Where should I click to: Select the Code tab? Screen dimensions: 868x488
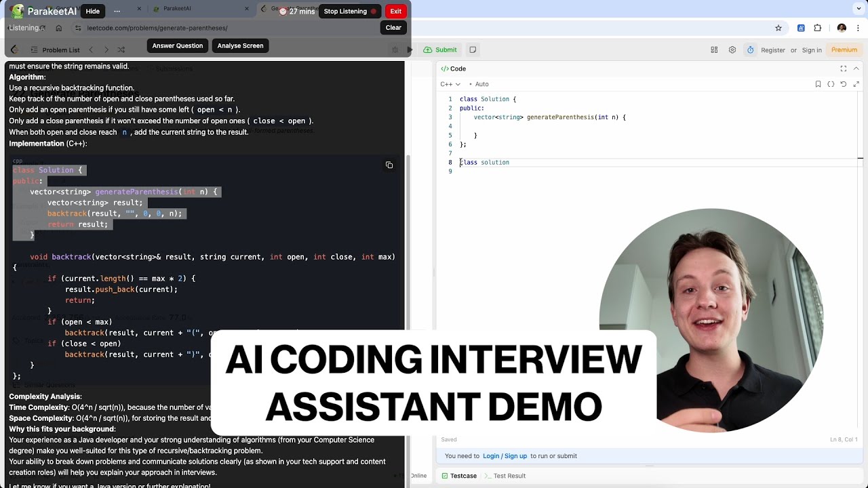tap(453, 68)
